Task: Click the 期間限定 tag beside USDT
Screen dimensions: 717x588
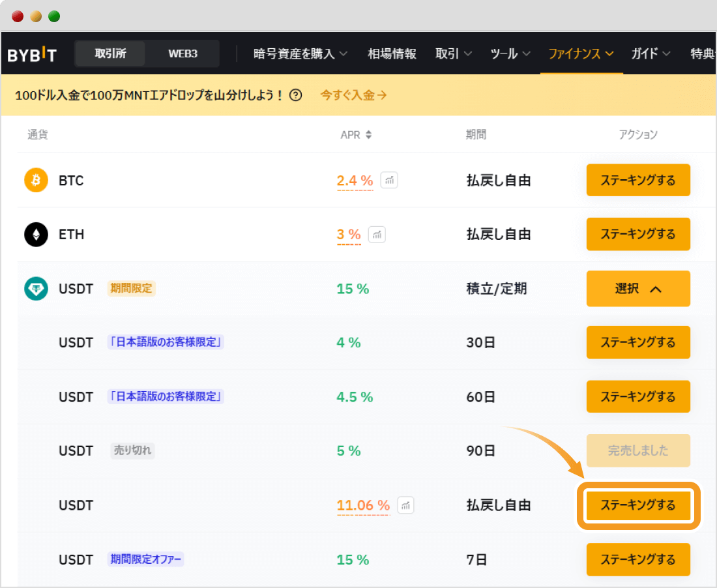Action: [131, 289]
